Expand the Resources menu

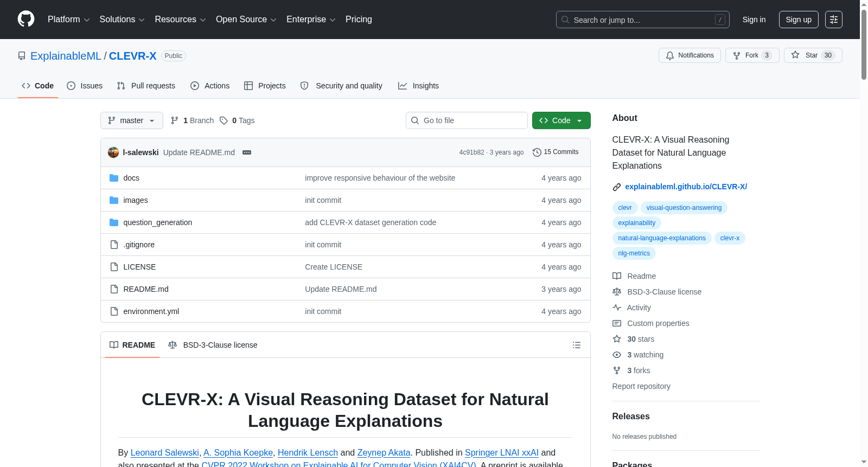tap(180, 20)
